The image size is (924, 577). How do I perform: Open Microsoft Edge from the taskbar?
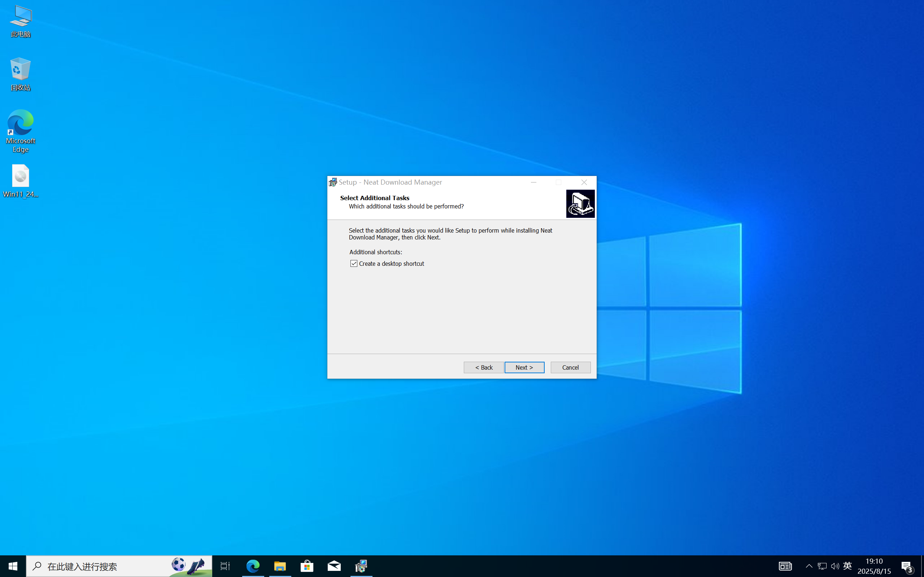253,566
